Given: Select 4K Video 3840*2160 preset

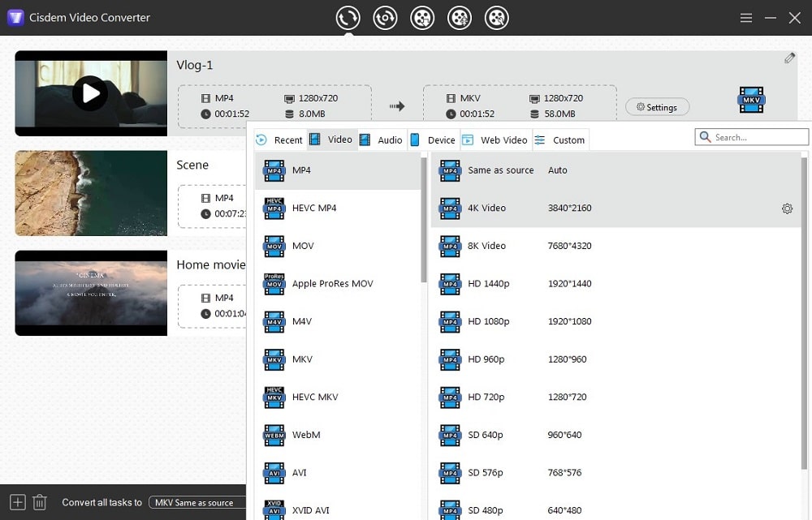Looking at the screenshot, I should [615, 208].
